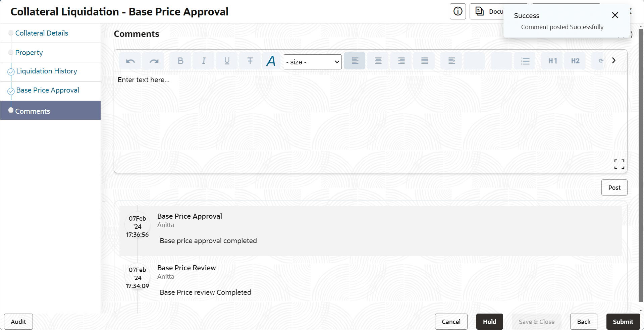The width and height of the screenshot is (644, 330).
Task: Expand more toolbar options chevron
Action: [613, 60]
